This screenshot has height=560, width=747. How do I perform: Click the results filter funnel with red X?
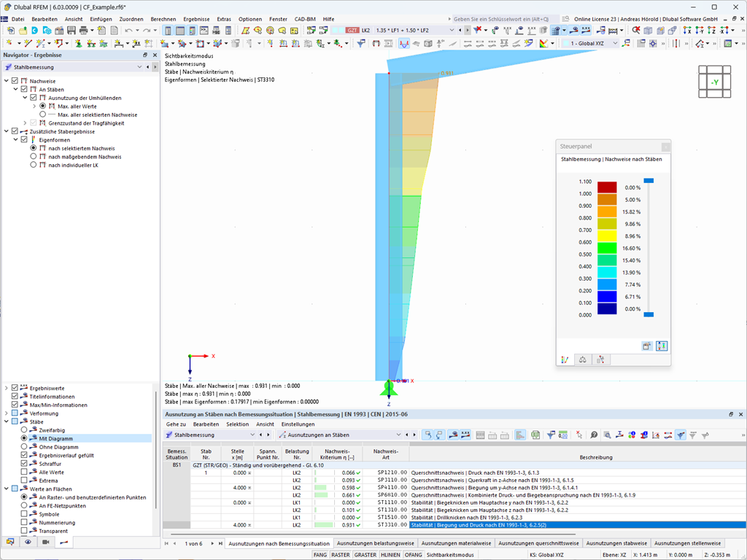[478, 30]
